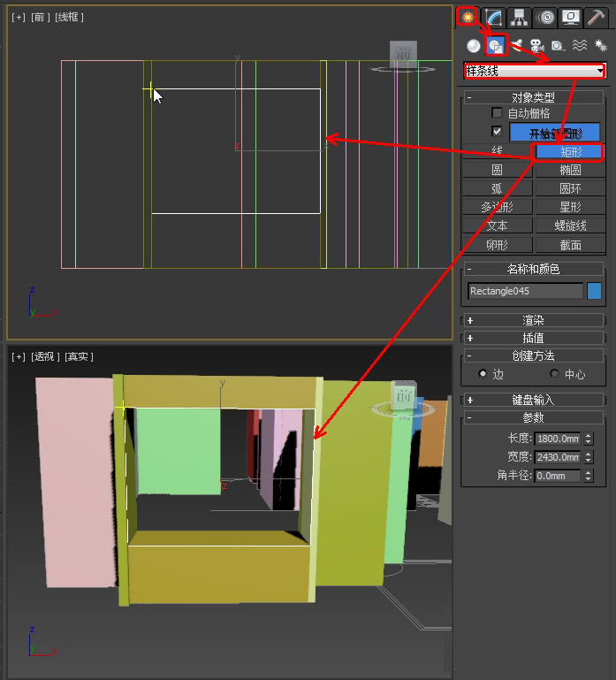Click the 长度 spinner arrows
This screenshot has width=616, height=680.
pyautogui.click(x=589, y=439)
